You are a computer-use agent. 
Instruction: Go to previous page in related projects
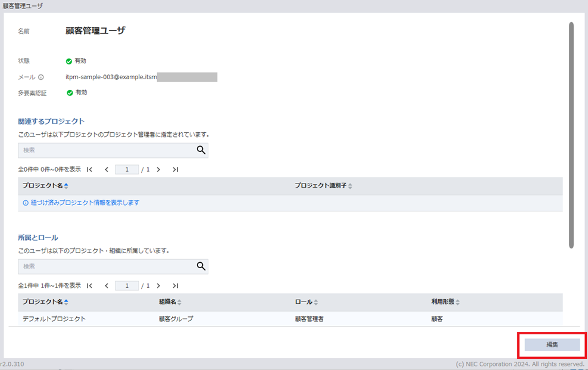107,170
